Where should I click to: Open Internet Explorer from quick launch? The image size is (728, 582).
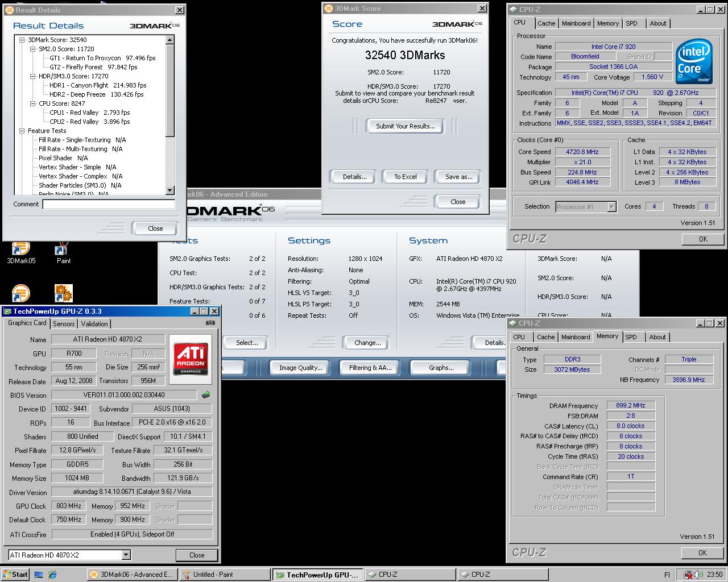53,575
